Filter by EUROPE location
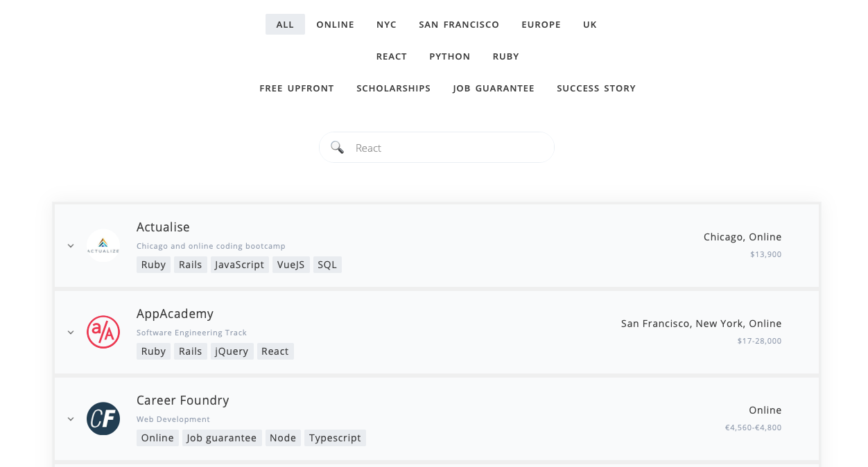Screen dimensions: 868x467 (x=541, y=24)
